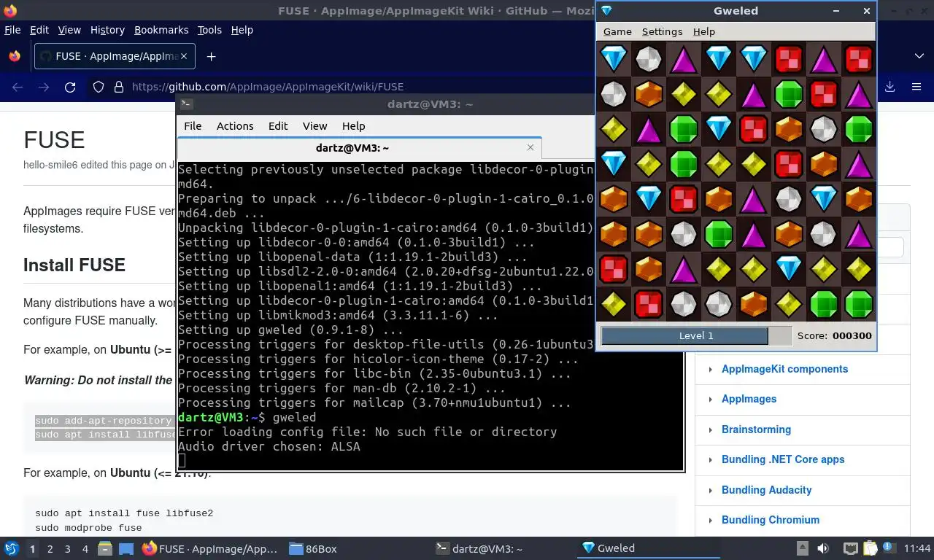This screenshot has width=934, height=560.
Task: Select the blue diamond in third Gweled row
Action: 719,129
